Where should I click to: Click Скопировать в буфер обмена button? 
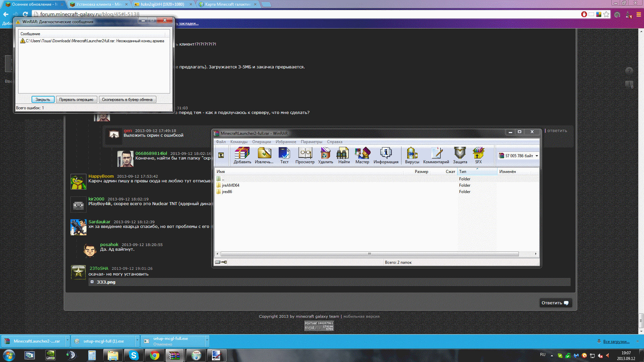pyautogui.click(x=127, y=100)
